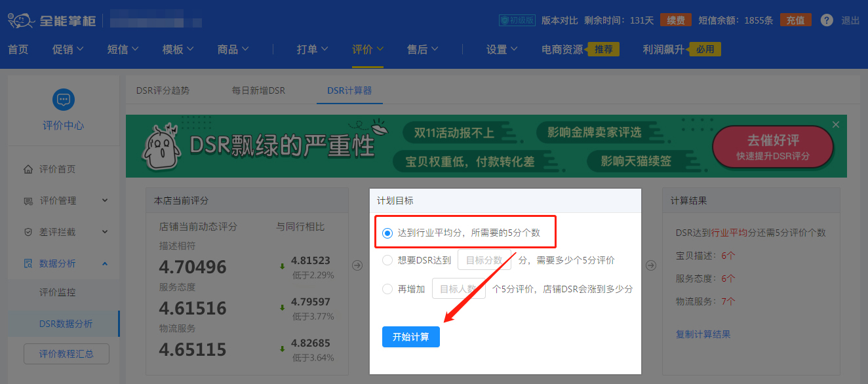Go to 首页 in top navigation
This screenshot has width=868, height=384.
(18, 49)
